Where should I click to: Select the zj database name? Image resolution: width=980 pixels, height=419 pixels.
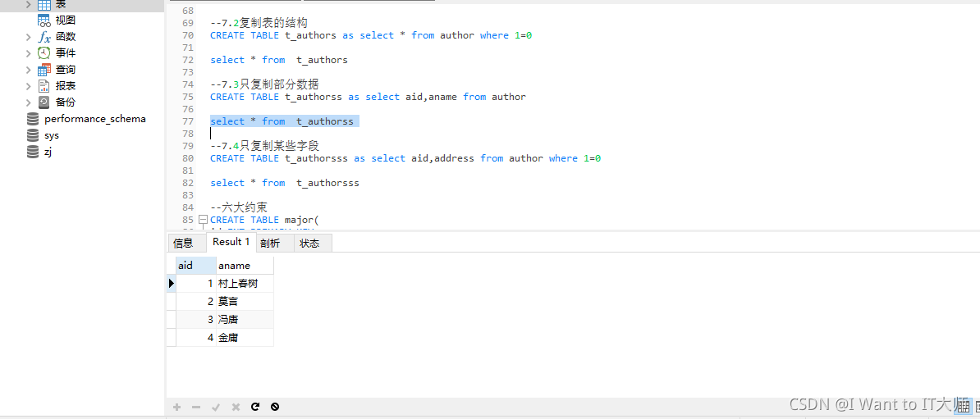(48, 151)
